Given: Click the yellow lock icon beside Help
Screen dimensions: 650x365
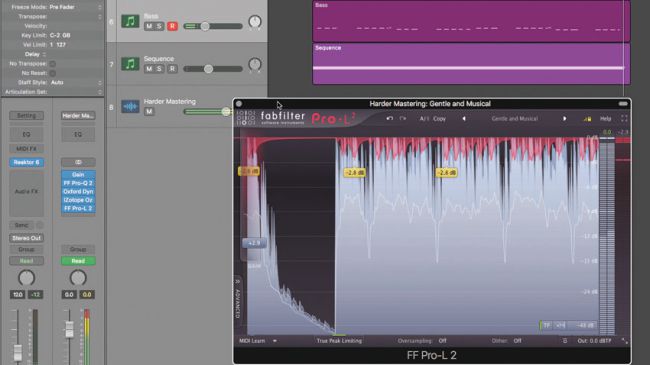Looking at the screenshot, I should pos(587,119).
